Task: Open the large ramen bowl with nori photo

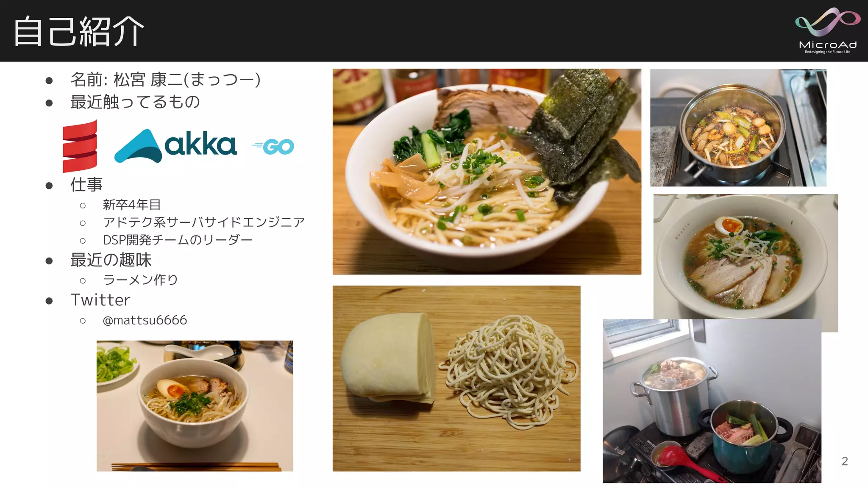Action: pos(487,172)
